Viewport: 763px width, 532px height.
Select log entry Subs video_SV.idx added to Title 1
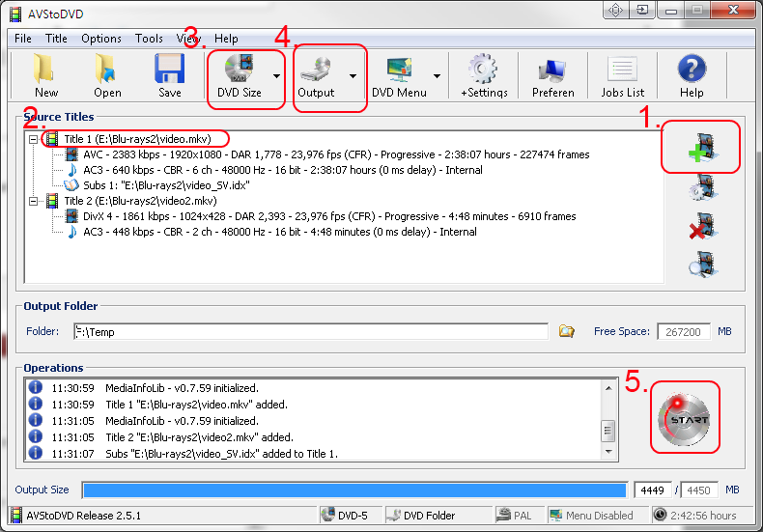221,454
